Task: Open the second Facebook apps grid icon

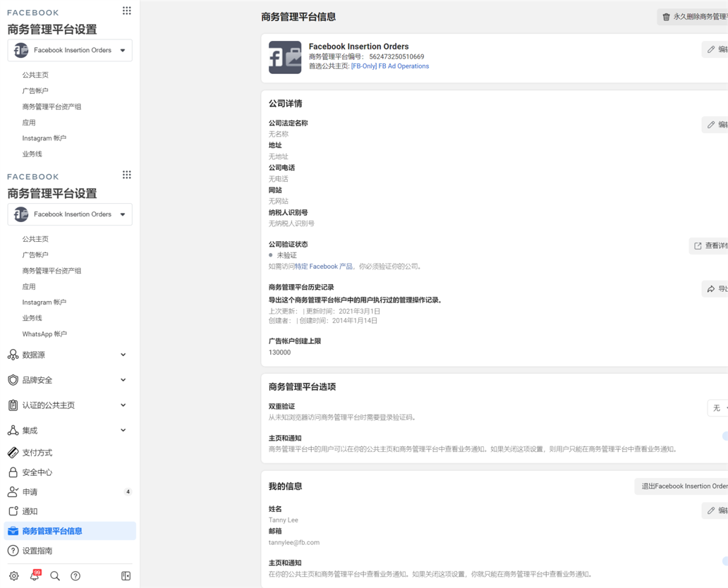Action: point(127,175)
